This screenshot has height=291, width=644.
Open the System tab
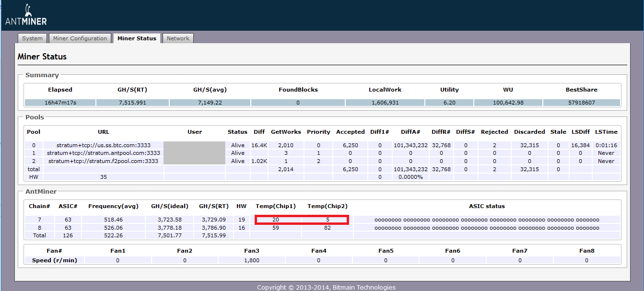point(32,38)
